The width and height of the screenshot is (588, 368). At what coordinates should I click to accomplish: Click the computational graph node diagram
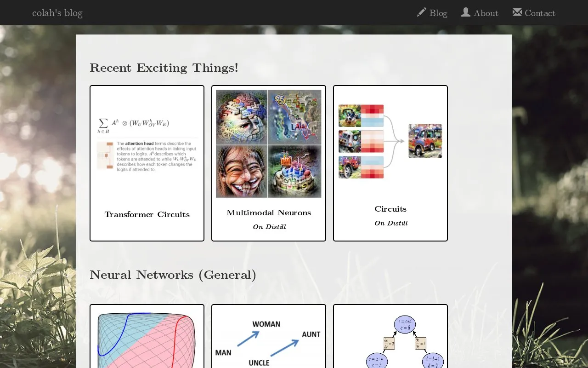404,341
